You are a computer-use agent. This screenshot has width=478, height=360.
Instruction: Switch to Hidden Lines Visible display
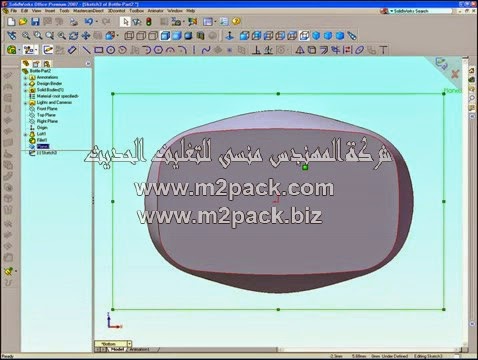[x=141, y=35]
